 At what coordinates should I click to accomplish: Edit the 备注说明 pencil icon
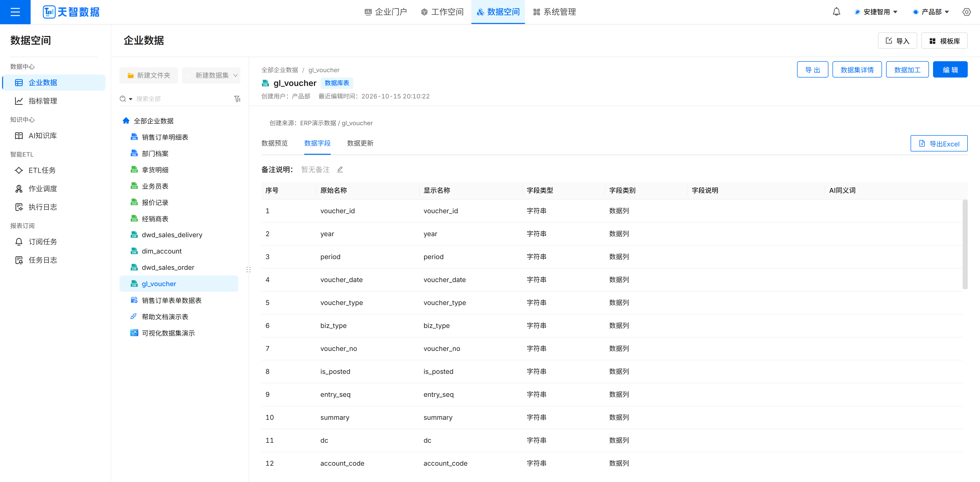point(340,170)
